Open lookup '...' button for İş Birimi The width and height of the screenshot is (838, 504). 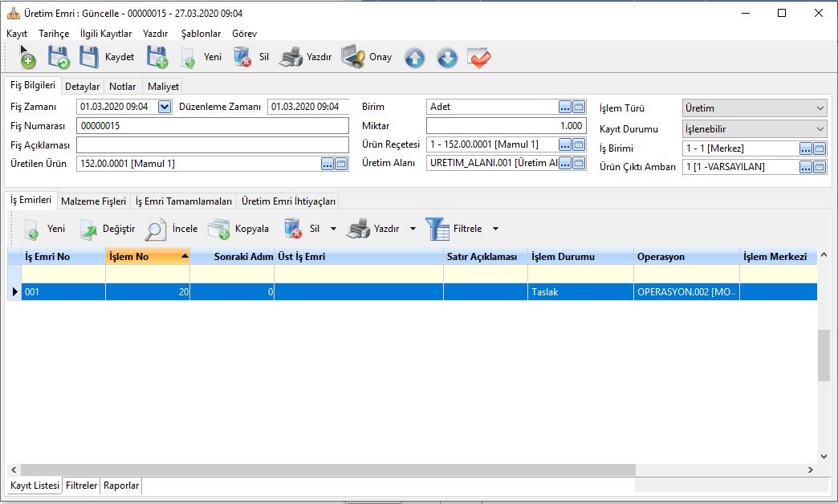click(805, 149)
